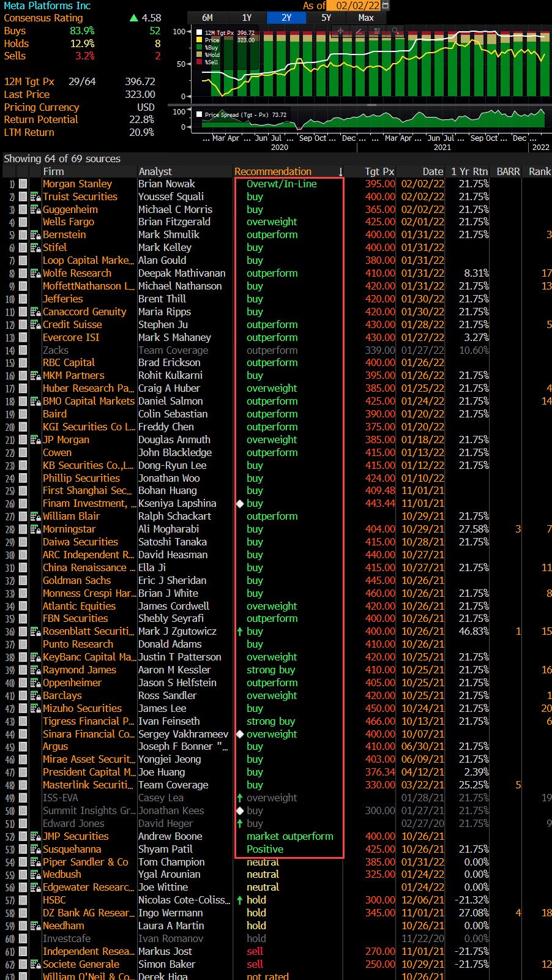Open the locked model icon for BMO Capital Markets
The width and height of the screenshot is (552, 980).
click(x=35, y=402)
